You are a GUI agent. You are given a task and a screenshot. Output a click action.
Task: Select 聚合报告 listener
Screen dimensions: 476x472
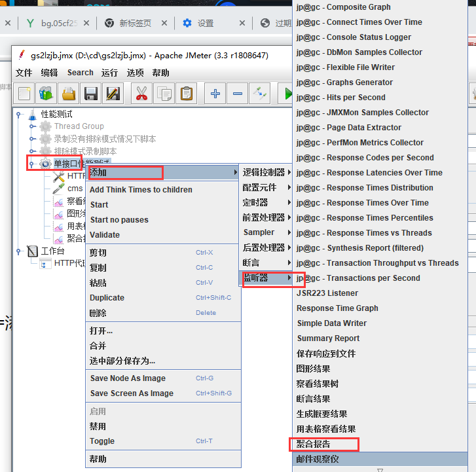(x=380, y=444)
